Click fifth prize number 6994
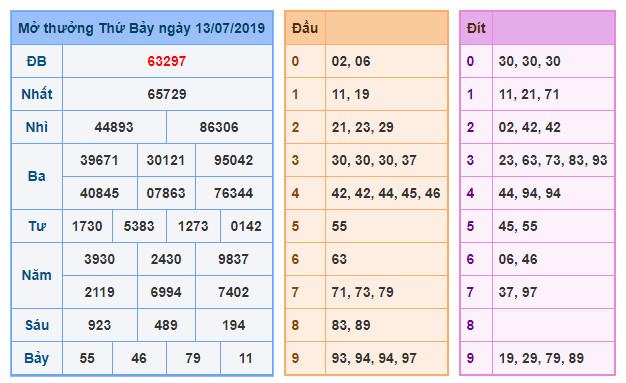626x383 pixels. (x=166, y=292)
